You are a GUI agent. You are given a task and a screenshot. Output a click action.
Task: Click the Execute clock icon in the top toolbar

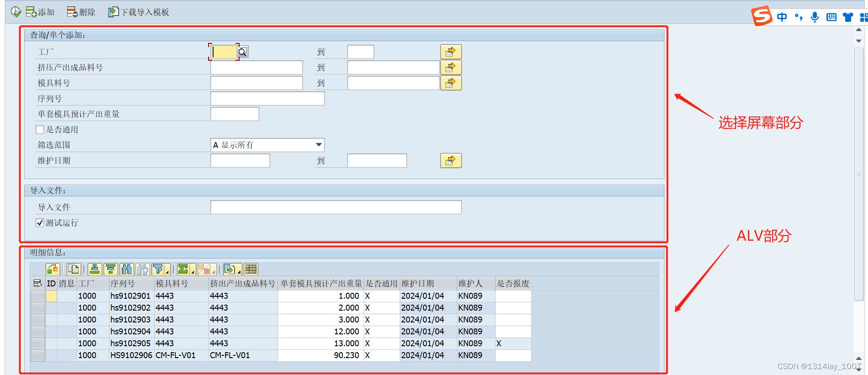pos(16,12)
